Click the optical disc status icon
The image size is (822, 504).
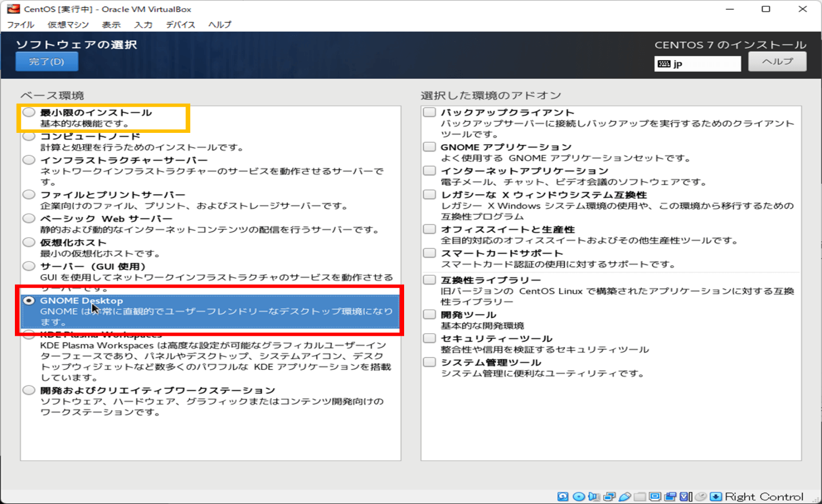coord(579,497)
